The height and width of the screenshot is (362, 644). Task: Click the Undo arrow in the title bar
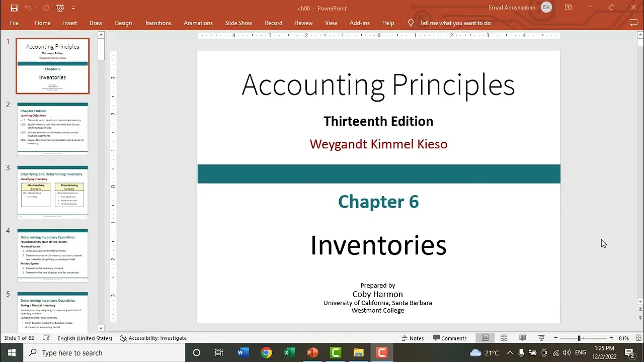28,8
